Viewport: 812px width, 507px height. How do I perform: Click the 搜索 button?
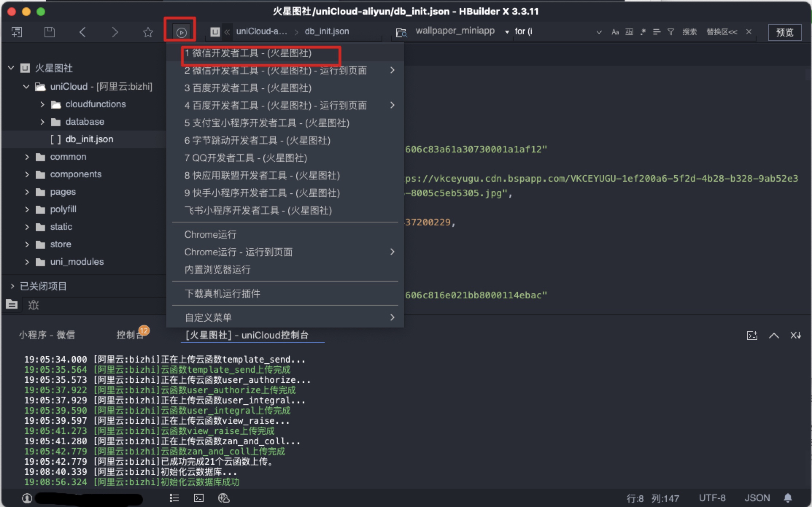(x=689, y=32)
